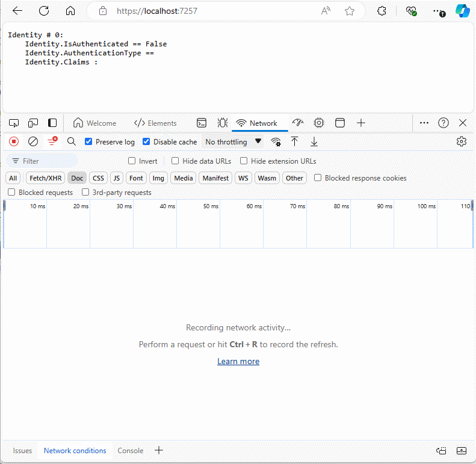Focus the network Filter text field
Viewport: 476px width, 464px height.
coord(43,161)
